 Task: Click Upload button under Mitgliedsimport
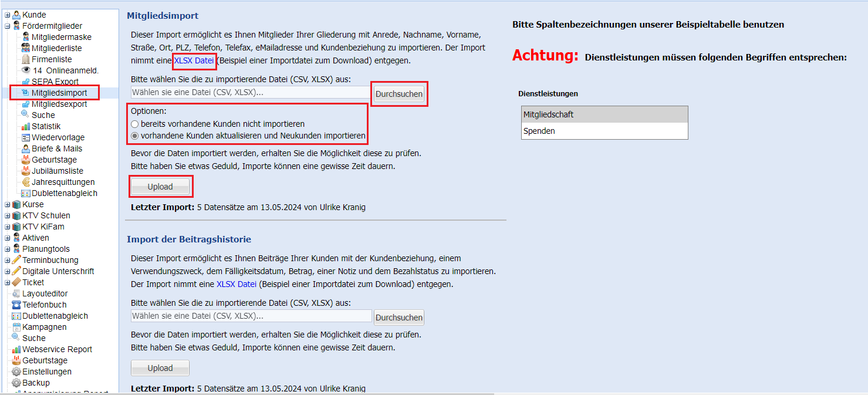pos(160,187)
